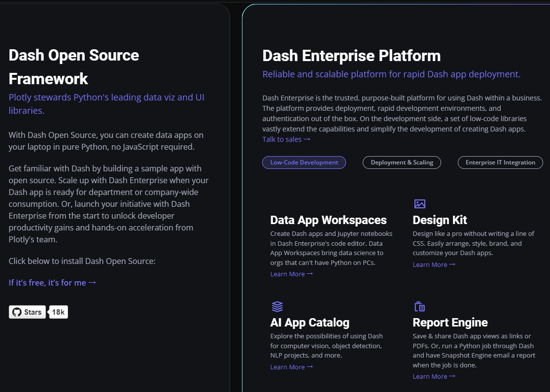Click the Report Engine heading
The image size is (550, 392).
450,323
